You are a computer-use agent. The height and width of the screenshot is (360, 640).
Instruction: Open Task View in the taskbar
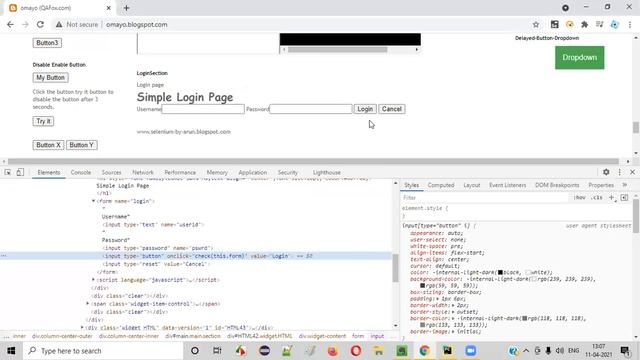point(217,351)
